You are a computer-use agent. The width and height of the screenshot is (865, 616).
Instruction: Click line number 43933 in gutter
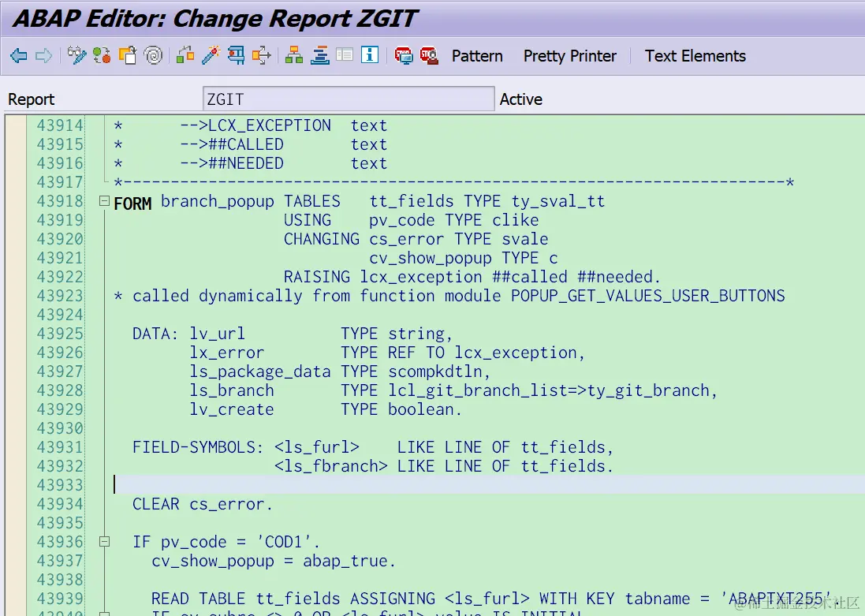60,484
